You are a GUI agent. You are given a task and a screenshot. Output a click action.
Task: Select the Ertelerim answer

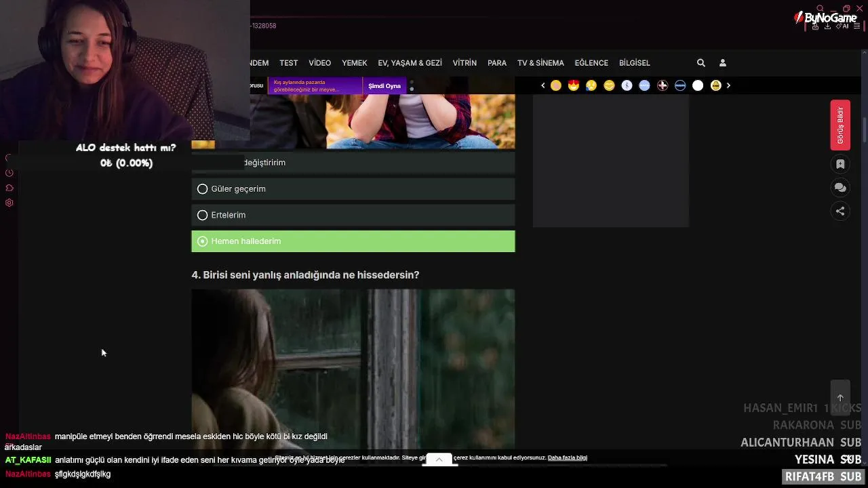(x=353, y=215)
